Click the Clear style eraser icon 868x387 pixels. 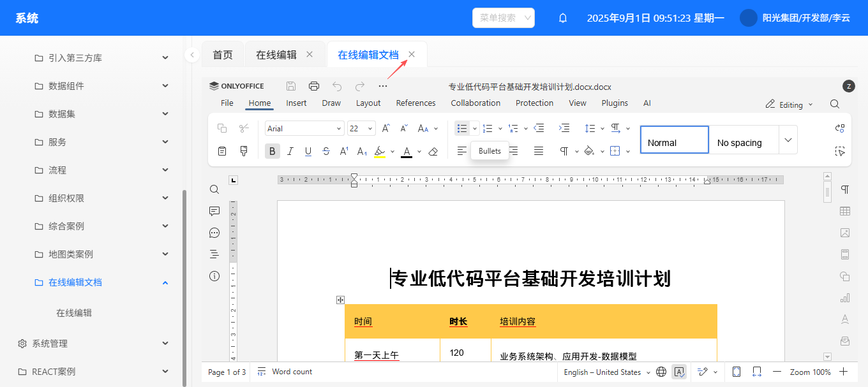click(x=433, y=151)
